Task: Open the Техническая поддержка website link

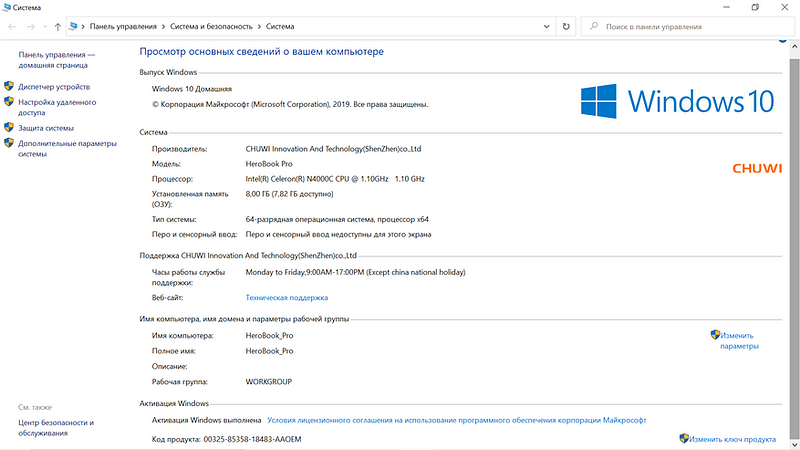Action: (287, 297)
